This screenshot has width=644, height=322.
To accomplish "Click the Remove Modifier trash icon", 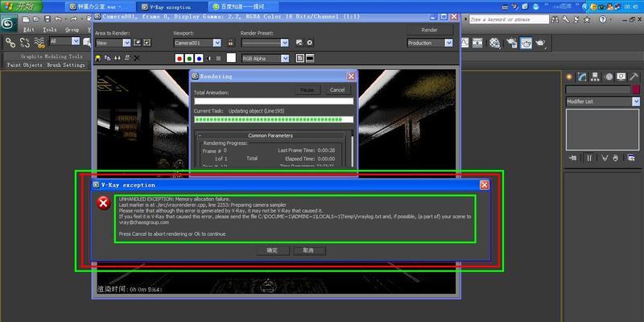I will (x=615, y=158).
